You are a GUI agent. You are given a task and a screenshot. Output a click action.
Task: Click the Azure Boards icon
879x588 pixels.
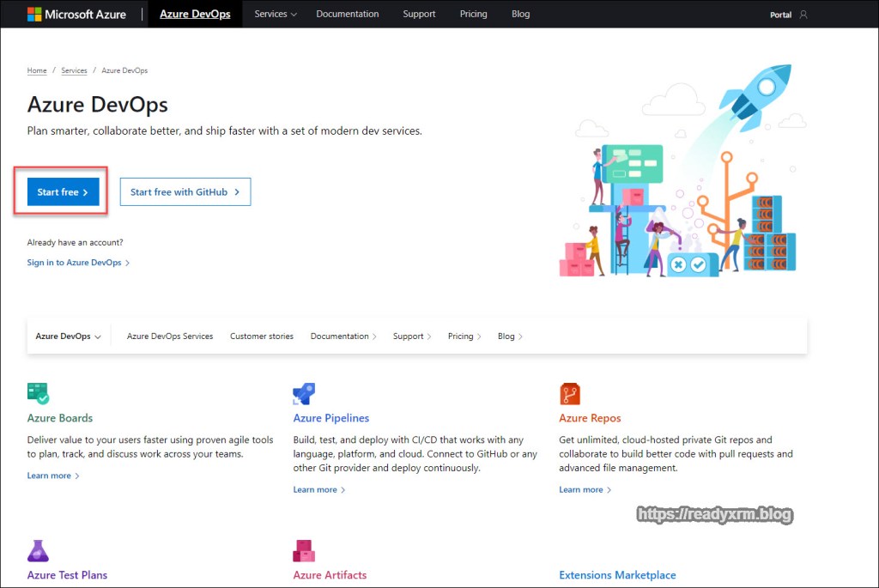38,394
